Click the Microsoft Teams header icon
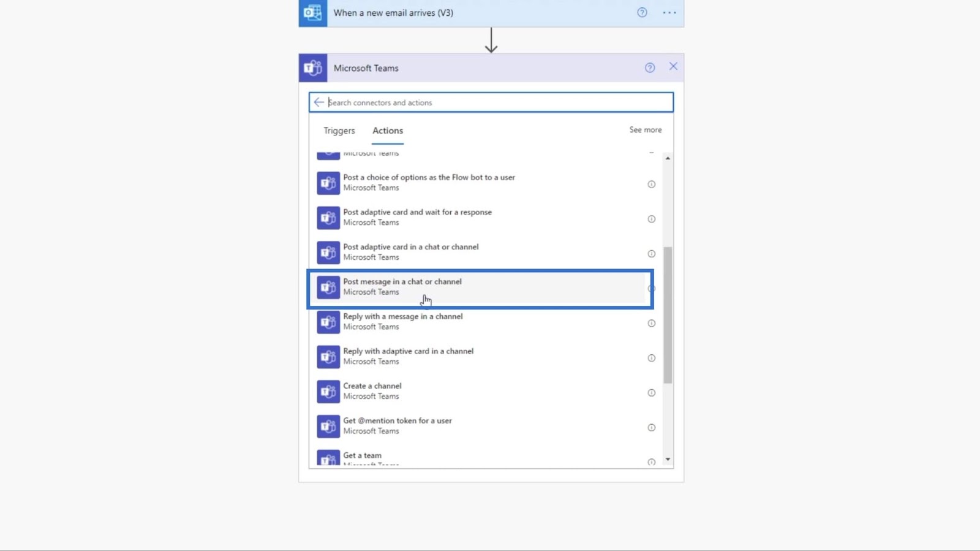This screenshot has width=980, height=551. point(313,68)
